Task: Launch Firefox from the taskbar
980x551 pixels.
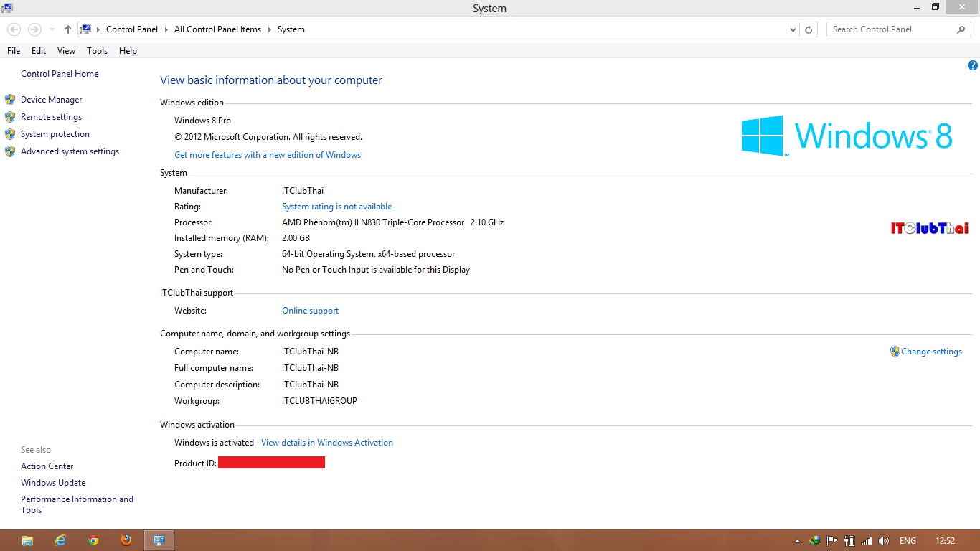Action: click(x=126, y=540)
